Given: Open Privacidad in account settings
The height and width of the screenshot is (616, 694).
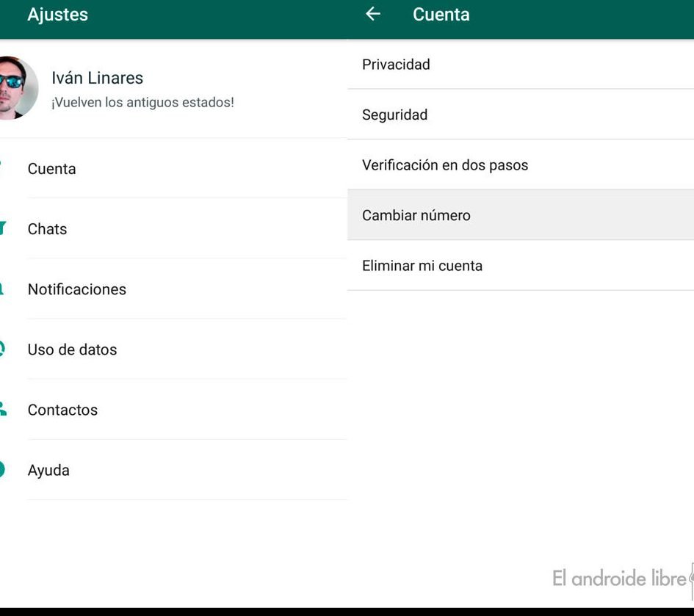Looking at the screenshot, I should pyautogui.click(x=396, y=65).
